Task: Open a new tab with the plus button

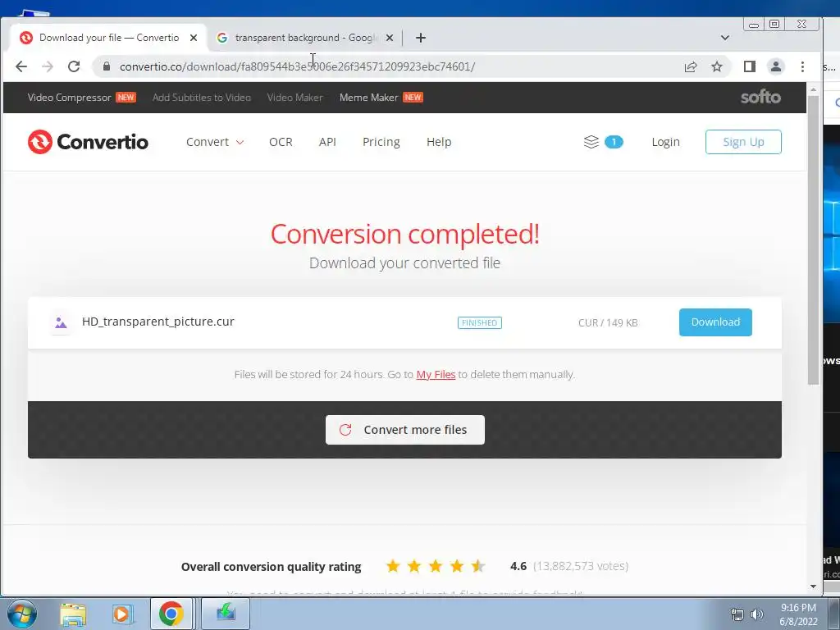Action: pyautogui.click(x=421, y=38)
